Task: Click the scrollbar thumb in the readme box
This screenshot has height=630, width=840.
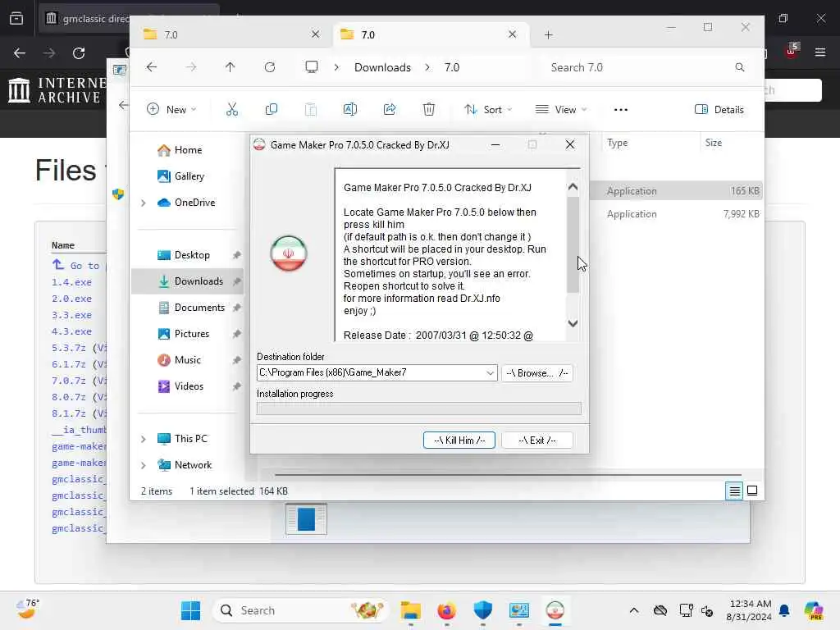Action: (573, 244)
